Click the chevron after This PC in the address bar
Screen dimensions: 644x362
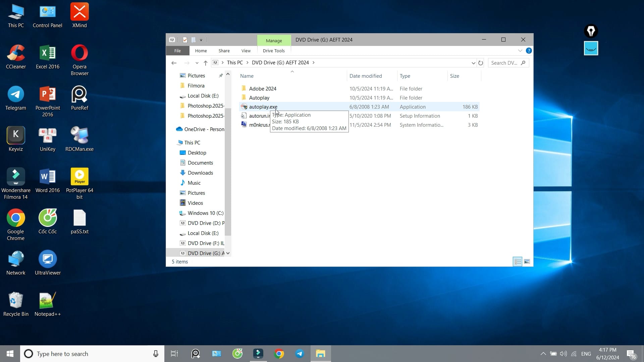click(x=248, y=63)
